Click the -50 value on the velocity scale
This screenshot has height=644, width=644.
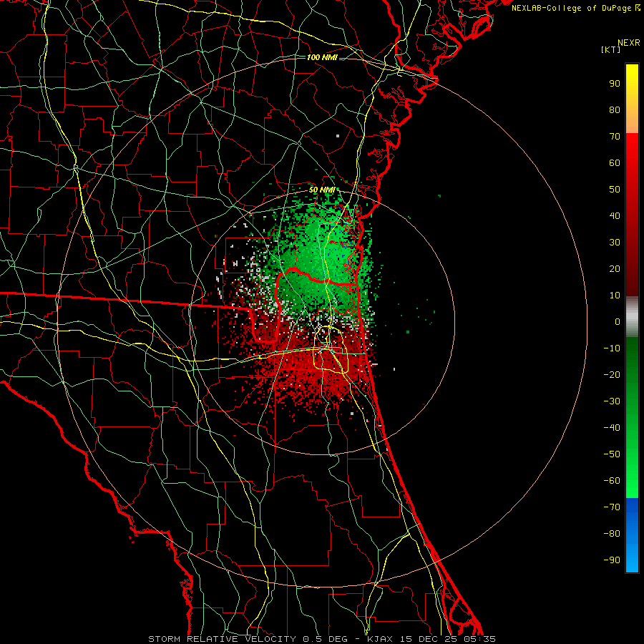pyautogui.click(x=612, y=454)
